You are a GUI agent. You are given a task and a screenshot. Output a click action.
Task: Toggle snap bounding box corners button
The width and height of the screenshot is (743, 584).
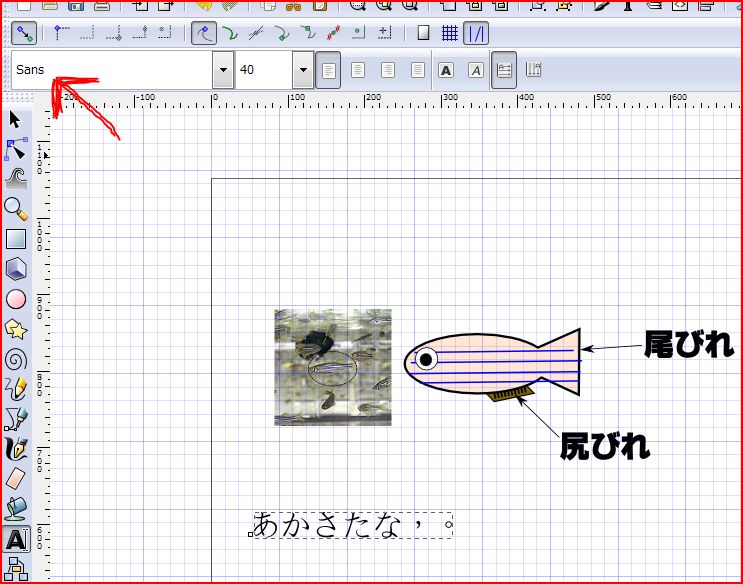click(61, 33)
